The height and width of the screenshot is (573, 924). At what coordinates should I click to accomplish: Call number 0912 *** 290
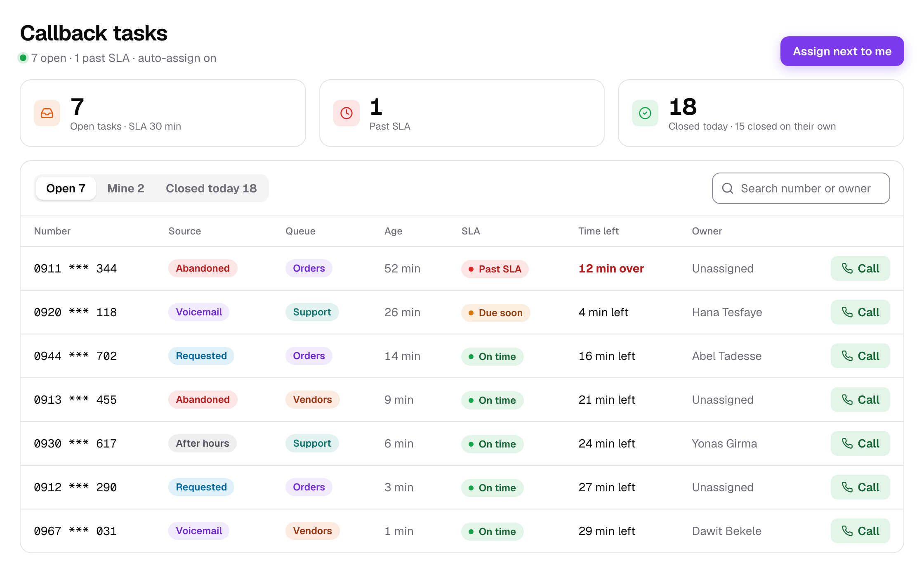(x=860, y=487)
